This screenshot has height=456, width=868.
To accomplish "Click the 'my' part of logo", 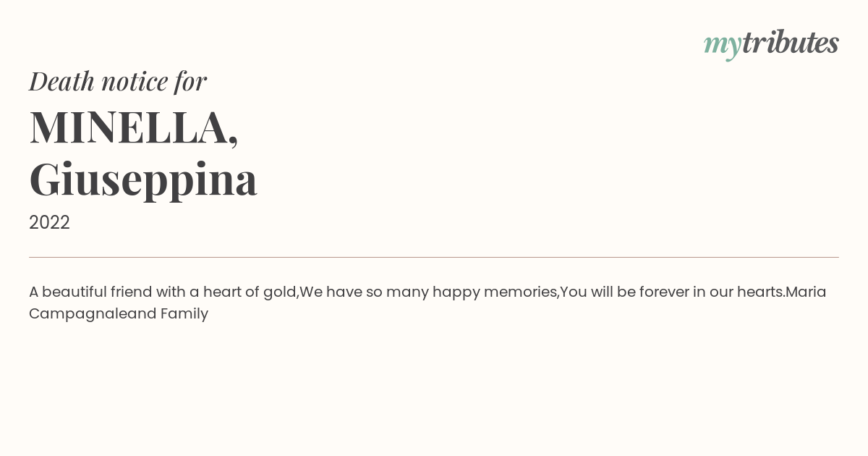I will [x=723, y=47].
